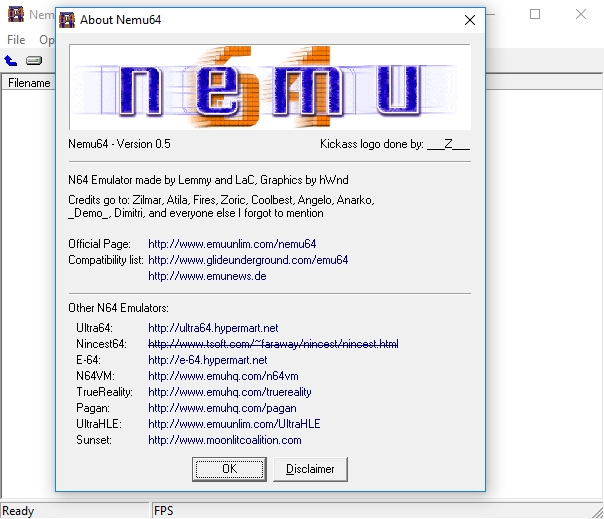Open the File menu in main window
604x519 pixels.
(x=16, y=40)
